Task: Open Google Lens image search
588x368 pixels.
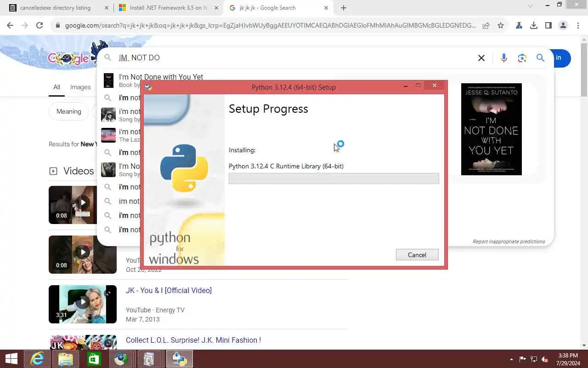Action: tap(522, 58)
